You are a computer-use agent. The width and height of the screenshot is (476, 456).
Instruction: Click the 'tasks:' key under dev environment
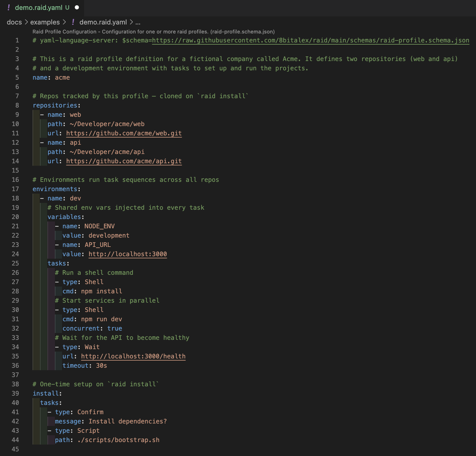point(57,264)
